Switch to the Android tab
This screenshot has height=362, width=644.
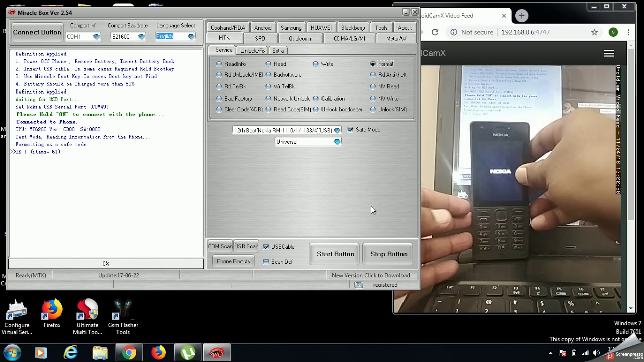point(263,28)
